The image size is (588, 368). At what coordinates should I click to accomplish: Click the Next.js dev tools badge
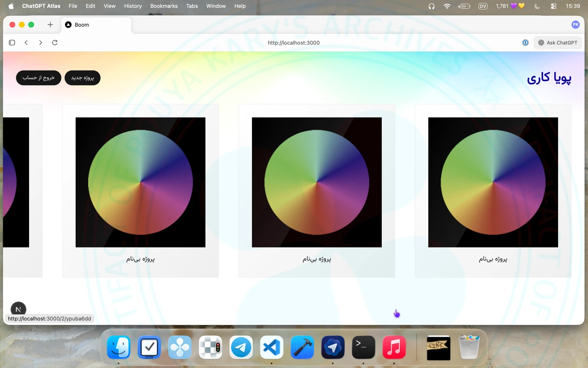pyautogui.click(x=18, y=309)
